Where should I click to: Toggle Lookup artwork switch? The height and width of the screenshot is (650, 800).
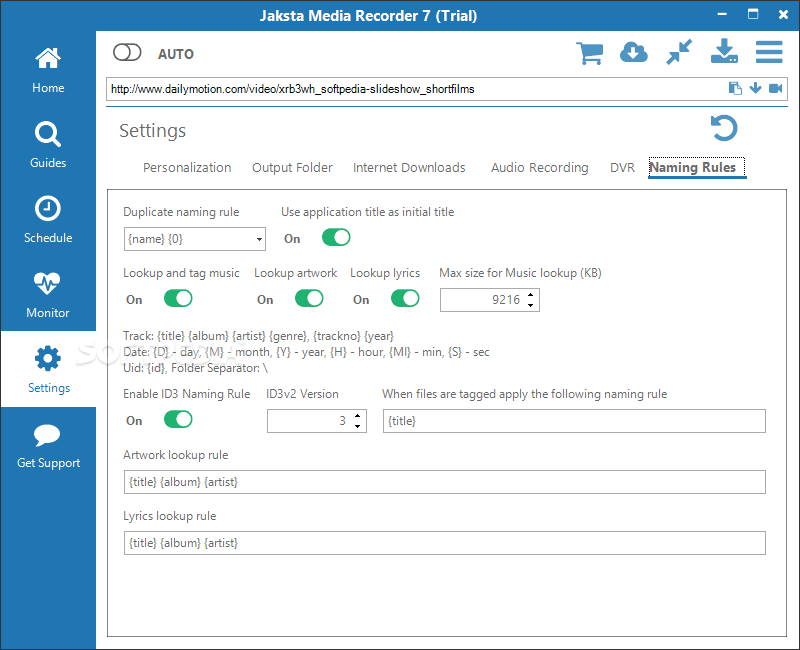pos(309,298)
